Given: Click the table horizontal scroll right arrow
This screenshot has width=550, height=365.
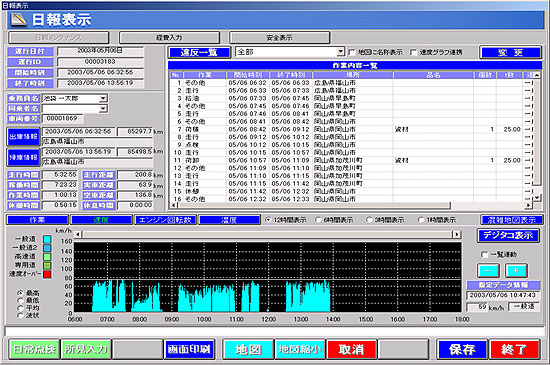Looking at the screenshot, I should 529,205.
